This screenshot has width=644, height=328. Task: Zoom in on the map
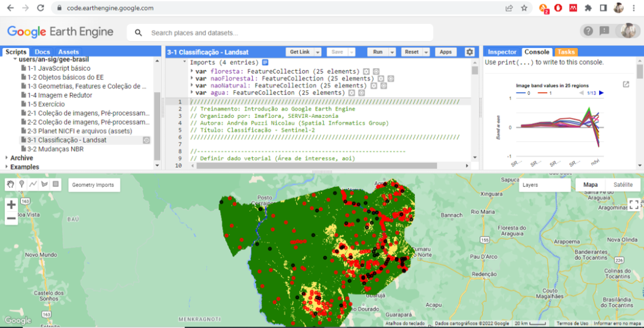coord(11,205)
